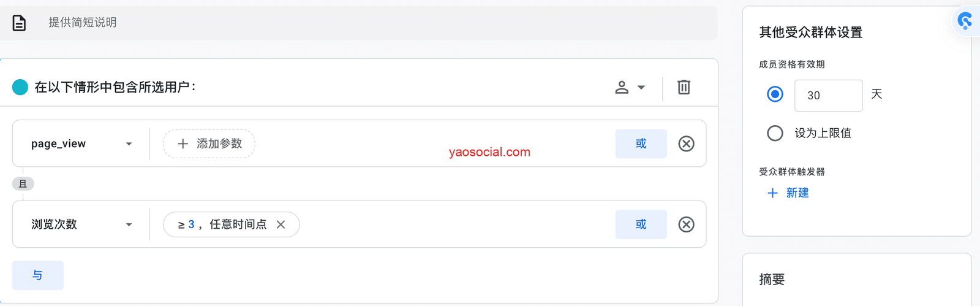Remove the 浏览次数 condition row
Image resolution: width=980 pixels, height=306 pixels.
pyautogui.click(x=686, y=224)
